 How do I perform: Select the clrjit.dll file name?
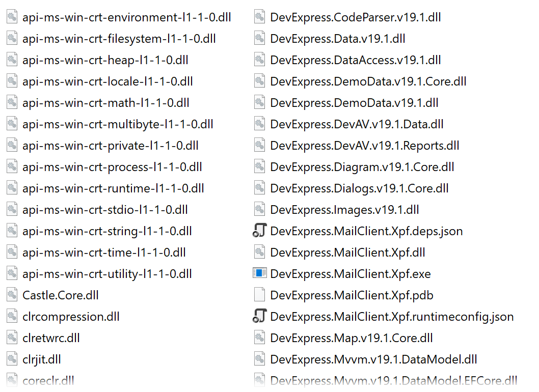tap(42, 359)
